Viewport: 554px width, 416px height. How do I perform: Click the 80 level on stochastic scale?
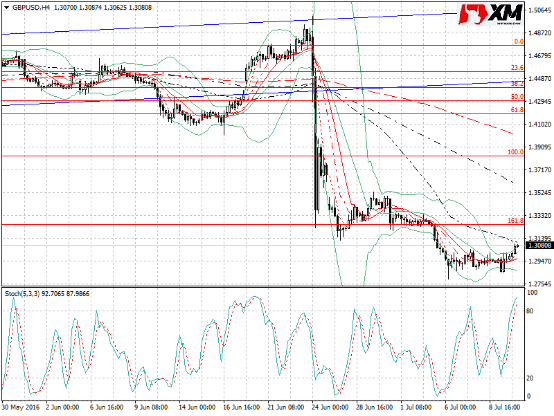point(530,311)
